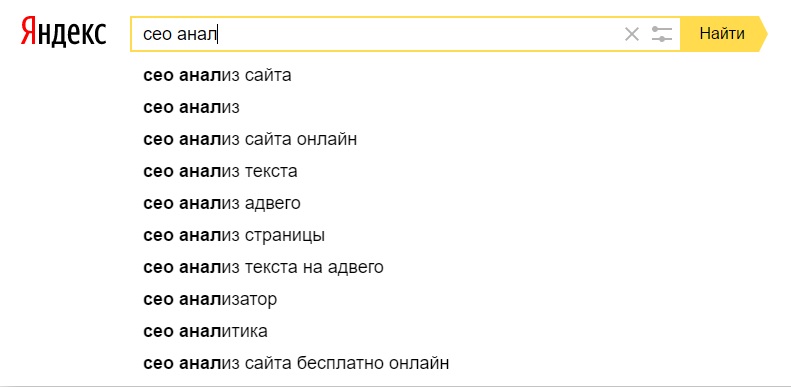Viewport: 791px width, 387px height.
Task: Select 'сео анализ страницы' suggestion
Action: (234, 235)
